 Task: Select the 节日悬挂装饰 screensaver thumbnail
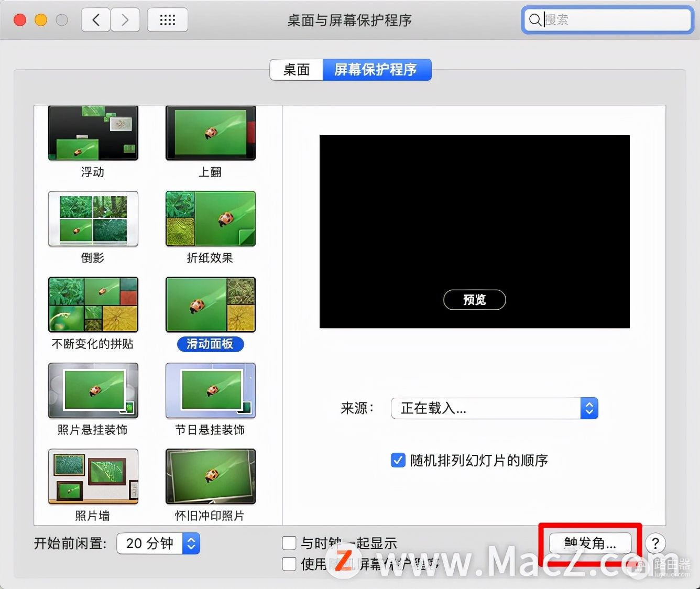[211, 390]
